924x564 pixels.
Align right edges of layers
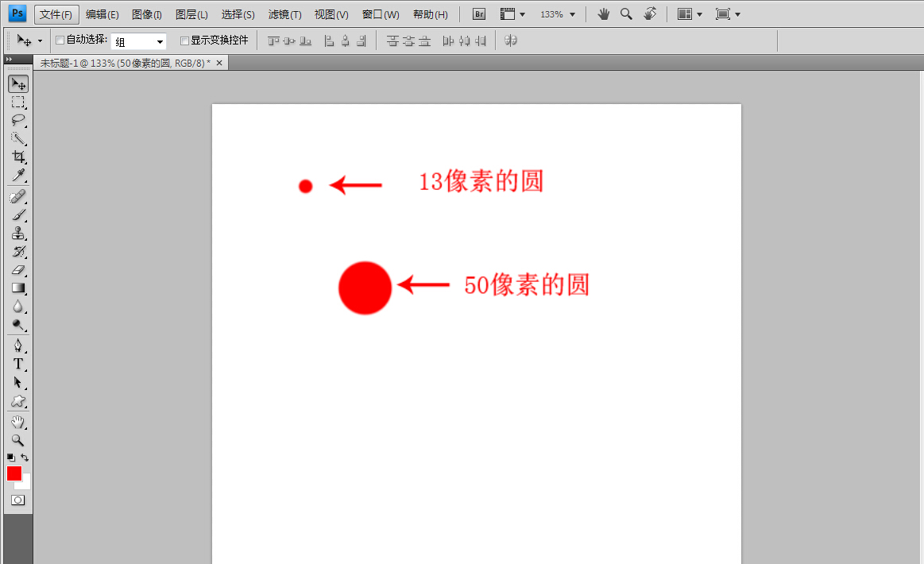(361, 41)
